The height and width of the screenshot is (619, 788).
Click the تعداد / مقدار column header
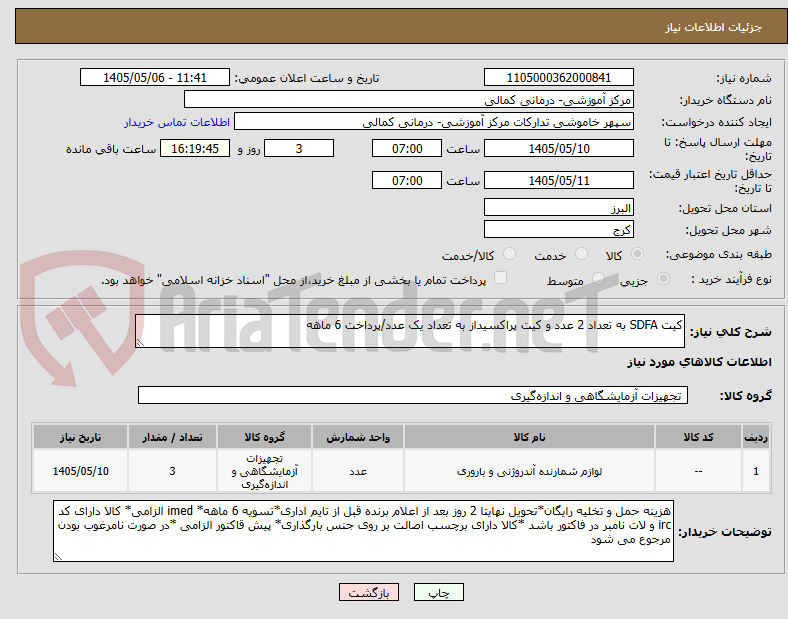(172, 437)
